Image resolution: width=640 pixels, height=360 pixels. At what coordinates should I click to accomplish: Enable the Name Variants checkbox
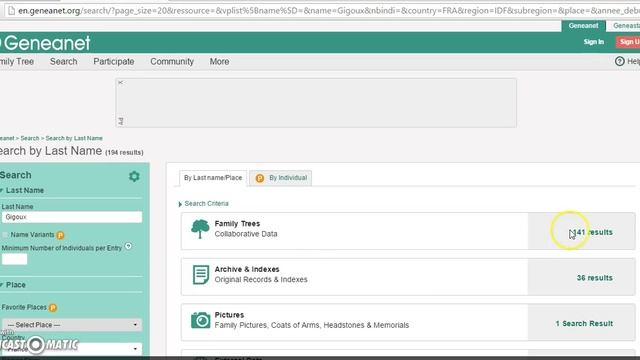pos(5,235)
